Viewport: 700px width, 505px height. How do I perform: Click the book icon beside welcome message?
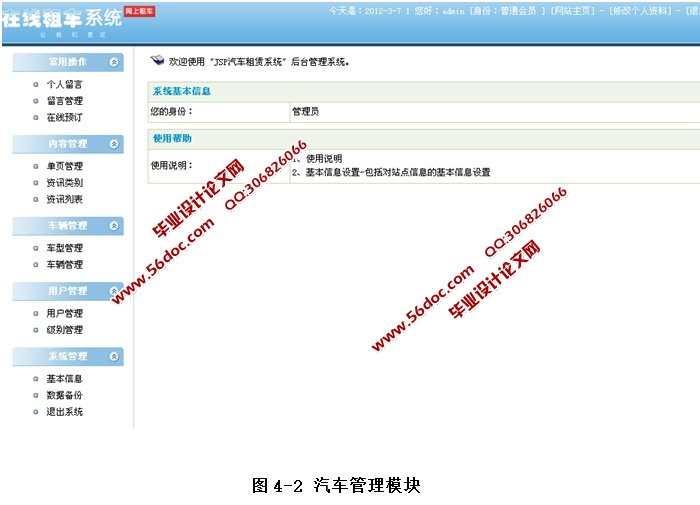(x=157, y=61)
